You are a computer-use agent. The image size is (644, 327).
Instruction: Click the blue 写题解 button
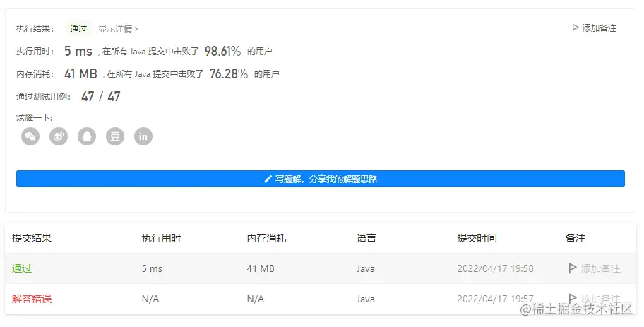point(321,179)
